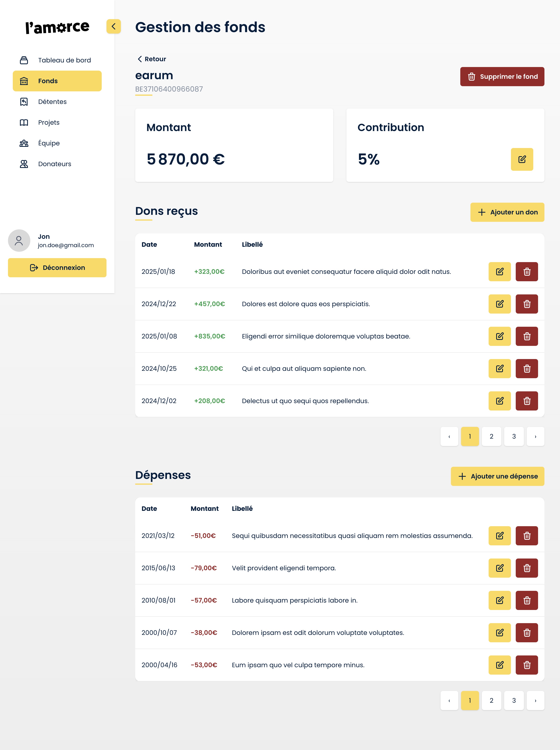Click the Supprimer le fond button
Image resolution: width=560 pixels, height=750 pixels.
pos(502,77)
